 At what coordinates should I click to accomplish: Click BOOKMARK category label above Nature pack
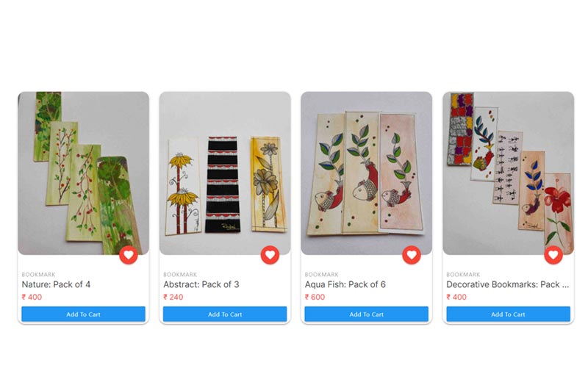pyautogui.click(x=38, y=275)
